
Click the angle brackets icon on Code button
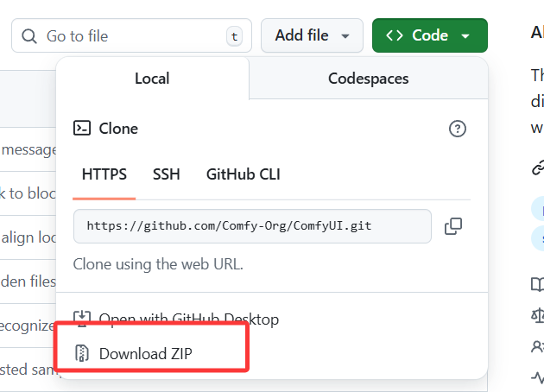395,35
